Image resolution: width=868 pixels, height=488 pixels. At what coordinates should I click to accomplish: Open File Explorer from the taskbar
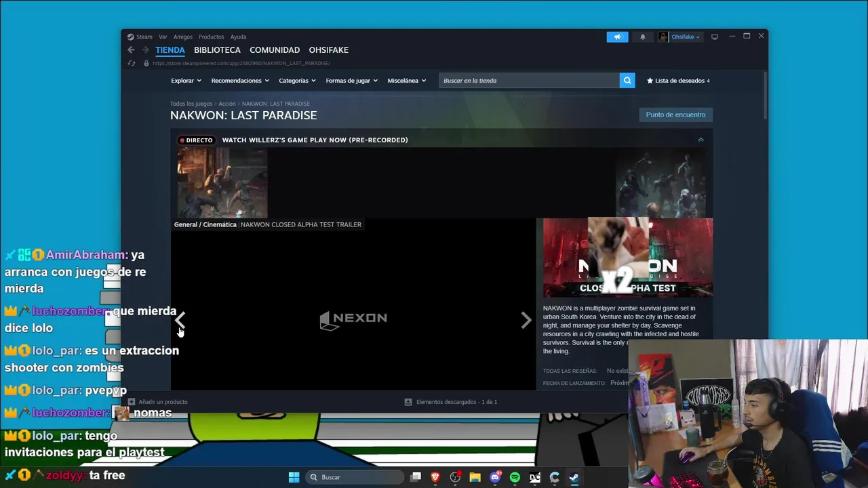[475, 477]
